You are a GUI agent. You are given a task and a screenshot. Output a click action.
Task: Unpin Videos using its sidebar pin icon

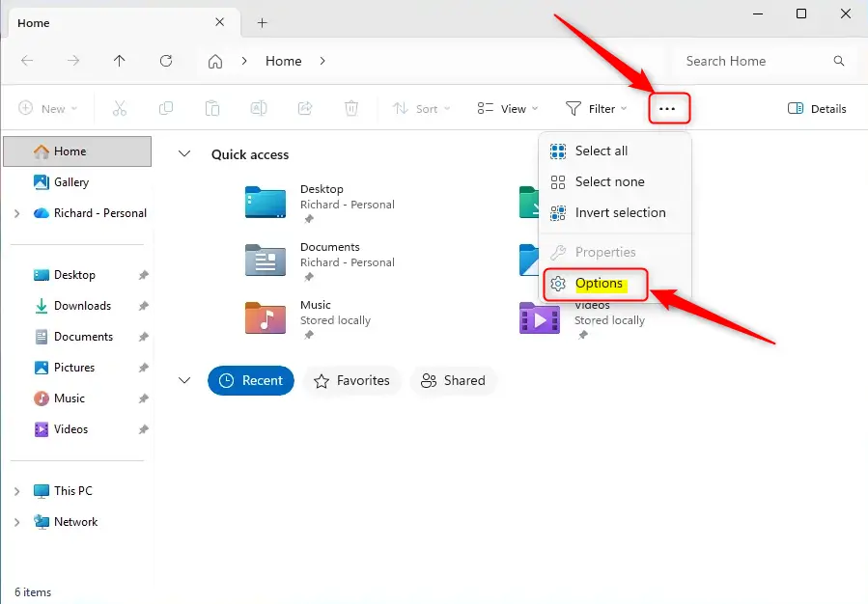point(143,429)
